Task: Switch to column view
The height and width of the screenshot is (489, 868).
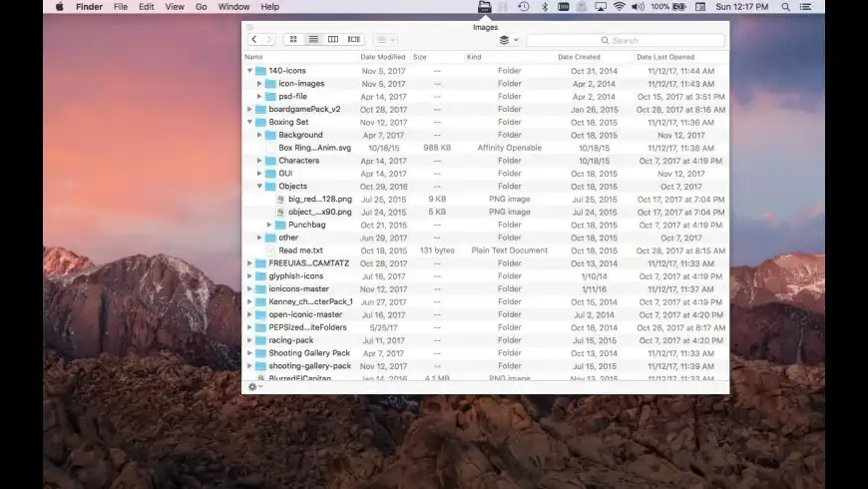Action: coord(333,39)
